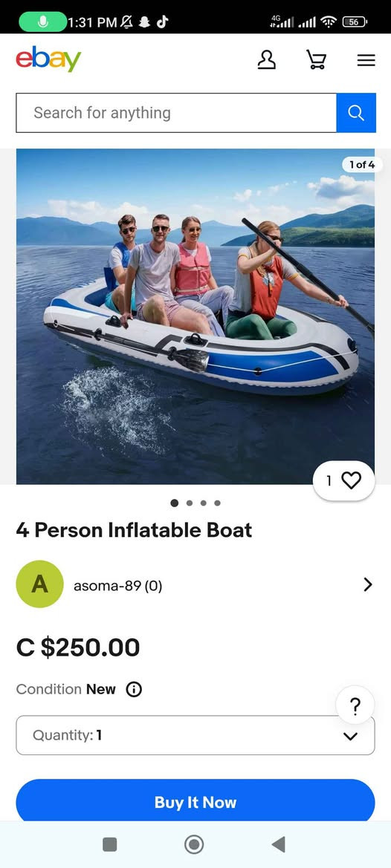Open seller asoma-89 profile name
The height and width of the screenshot is (868, 391).
118,586
